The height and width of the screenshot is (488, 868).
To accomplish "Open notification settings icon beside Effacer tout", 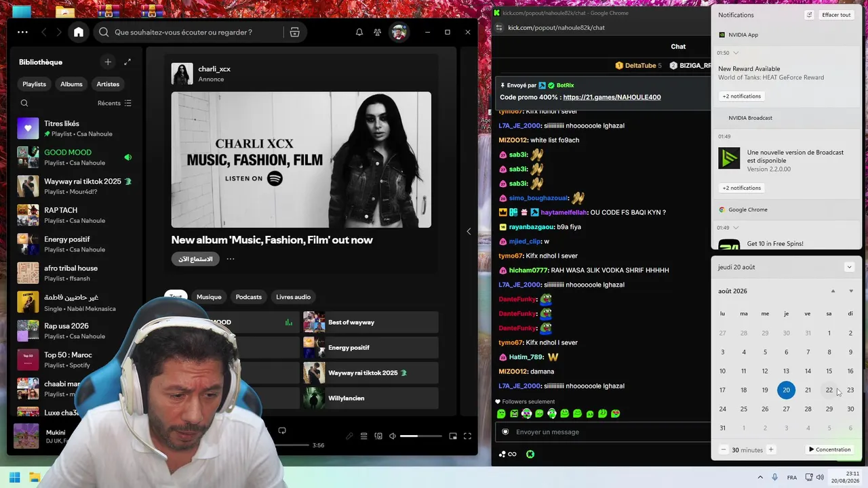I will (x=809, y=15).
